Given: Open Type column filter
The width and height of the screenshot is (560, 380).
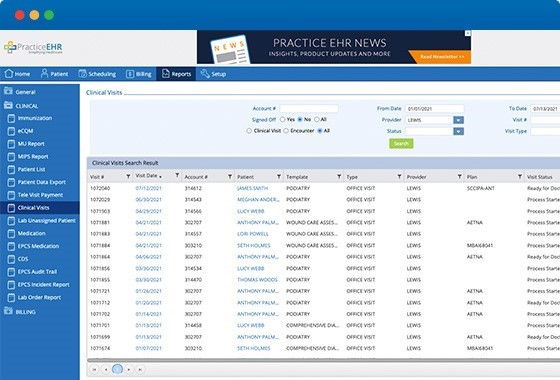Looking at the screenshot, I should (399, 176).
